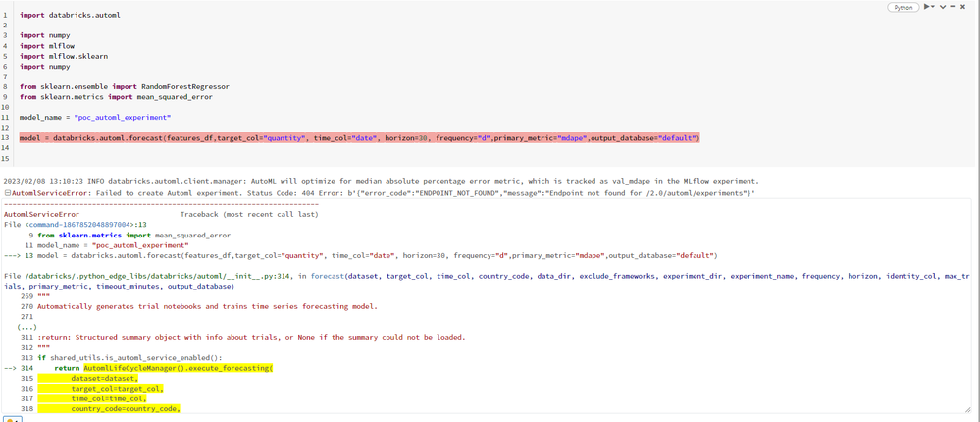
Task: Open the run options dropdown arrow
Action: pyautogui.click(x=933, y=7)
